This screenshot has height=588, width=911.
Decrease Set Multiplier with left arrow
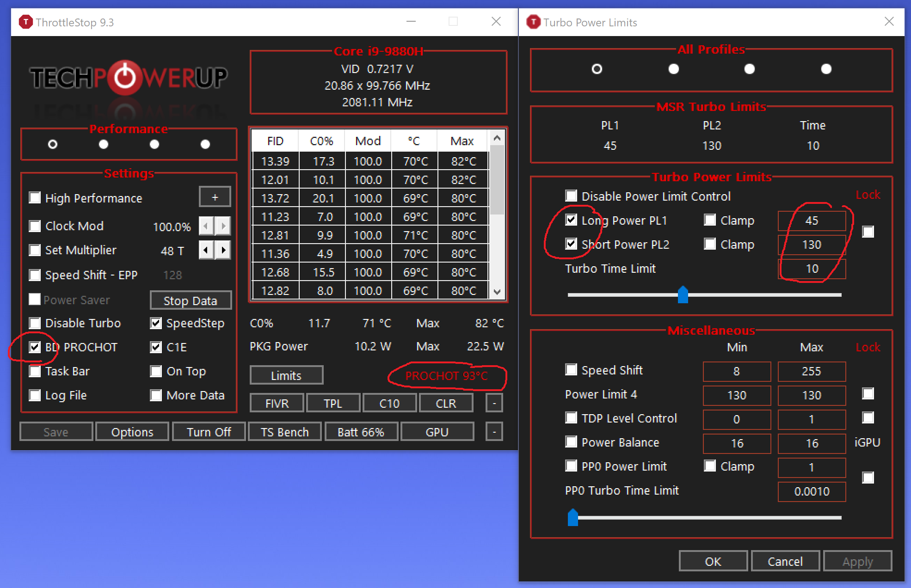[206, 250]
